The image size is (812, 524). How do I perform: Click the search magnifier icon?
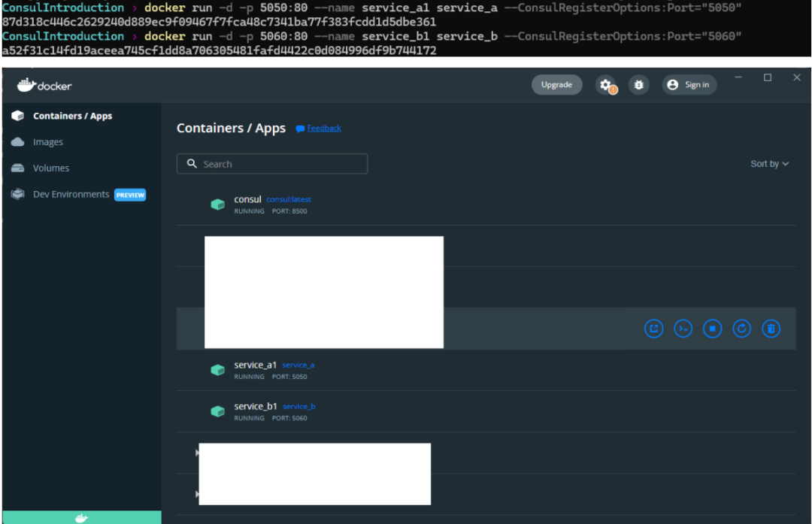point(192,164)
